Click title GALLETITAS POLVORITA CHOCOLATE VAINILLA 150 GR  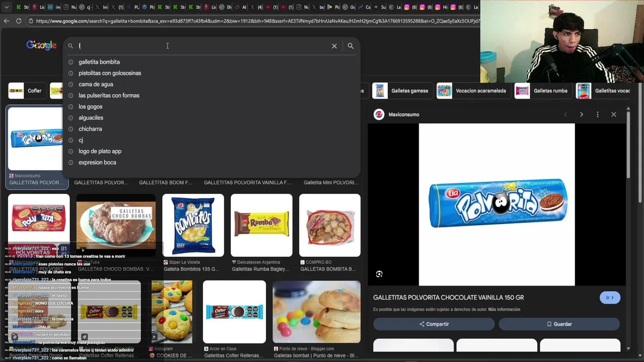tap(448, 298)
